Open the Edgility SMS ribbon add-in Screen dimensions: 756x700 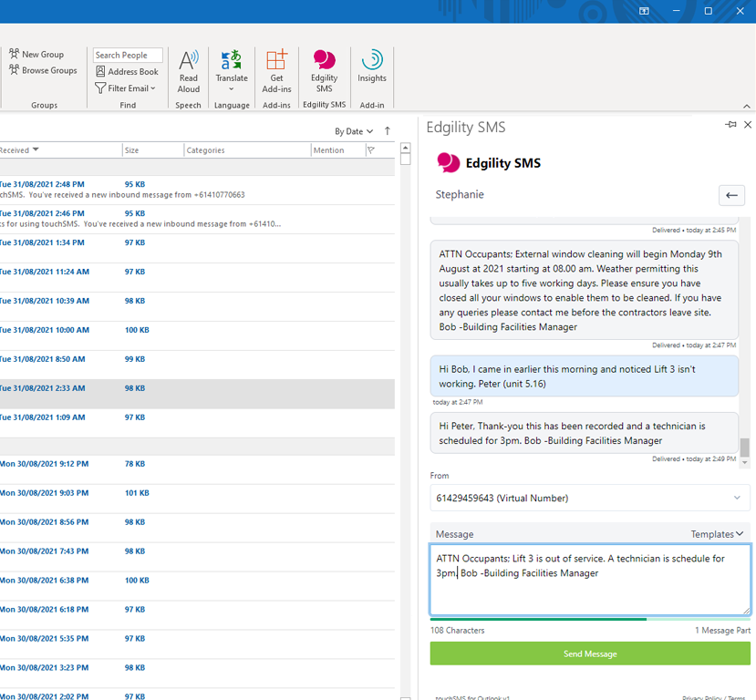click(x=324, y=71)
